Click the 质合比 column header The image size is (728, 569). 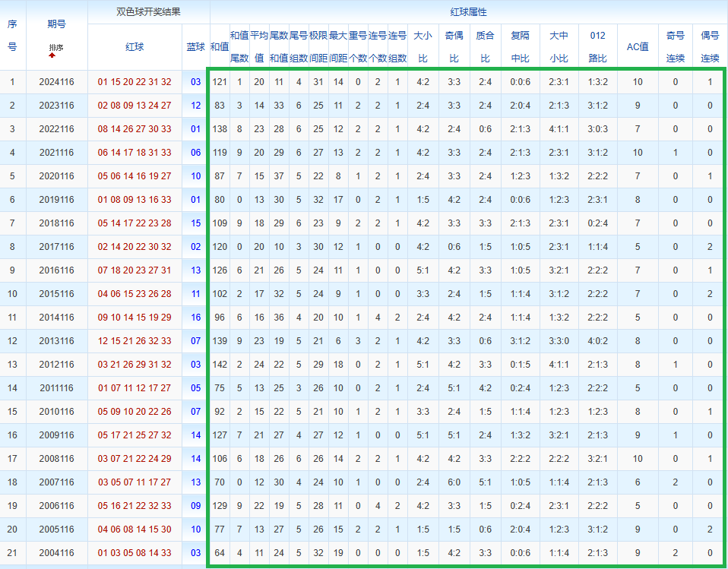[x=485, y=47]
